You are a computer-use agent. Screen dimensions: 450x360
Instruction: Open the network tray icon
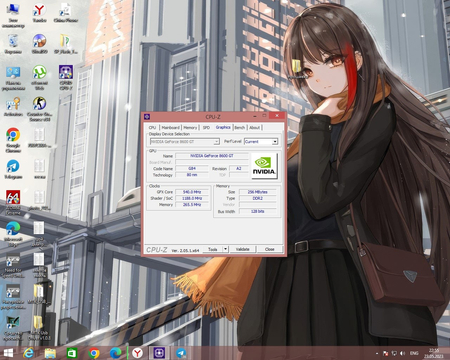[x=394, y=353]
